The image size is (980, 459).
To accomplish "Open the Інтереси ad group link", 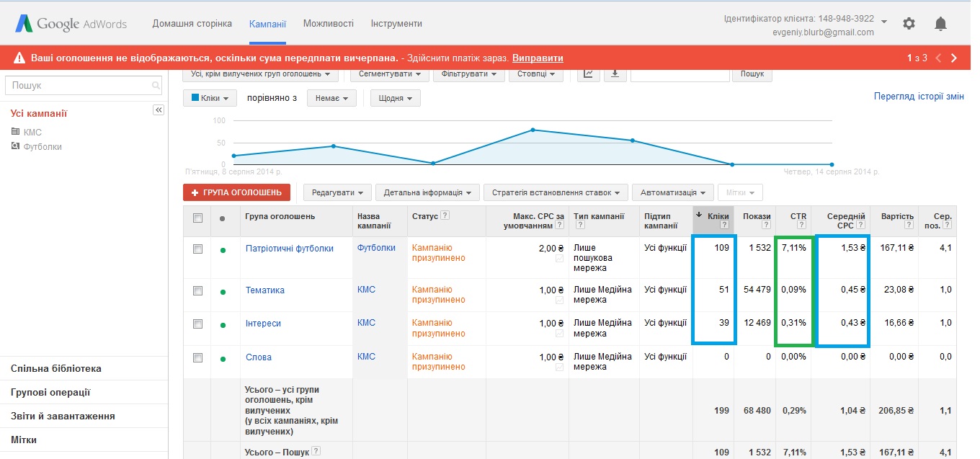I will pyautogui.click(x=263, y=324).
